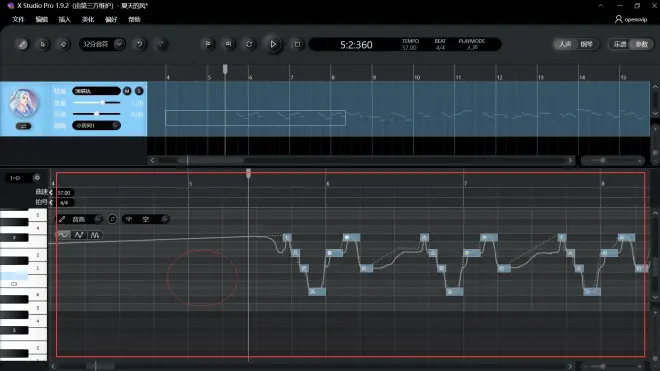Click the 5:2:360 position display
Viewport: 660px width, 371px height.
(x=356, y=45)
